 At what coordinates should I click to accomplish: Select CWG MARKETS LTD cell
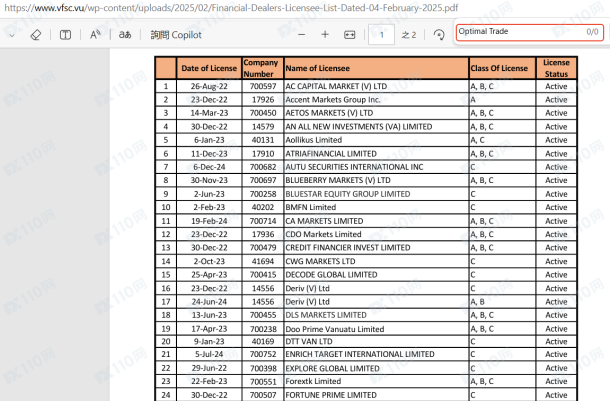[x=376, y=261]
